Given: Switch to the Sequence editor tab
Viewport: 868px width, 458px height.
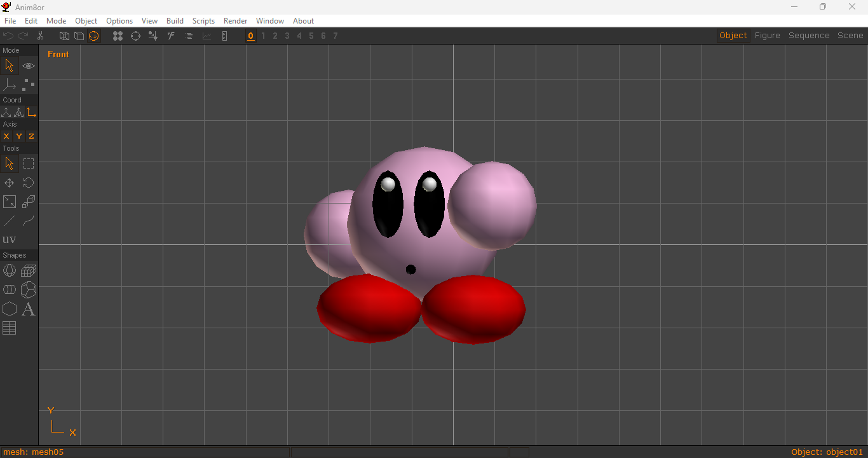Looking at the screenshot, I should (809, 36).
